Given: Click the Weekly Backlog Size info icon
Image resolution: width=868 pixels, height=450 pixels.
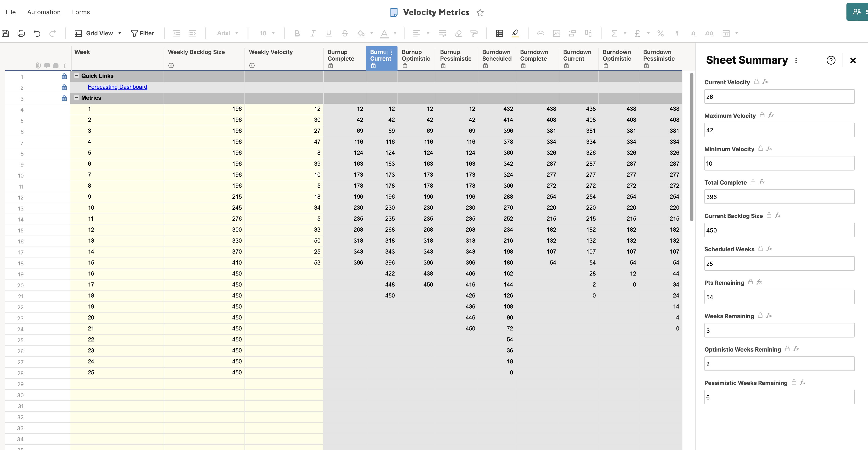Looking at the screenshot, I should point(171,65).
